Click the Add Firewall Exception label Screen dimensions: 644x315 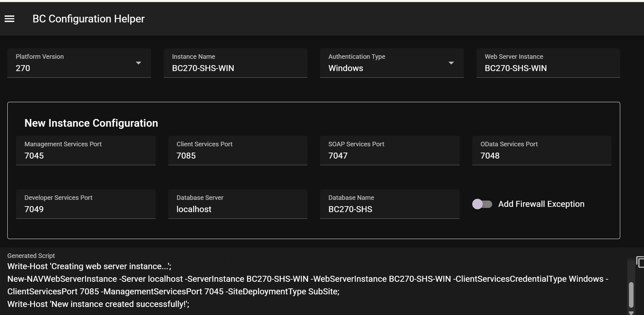(x=541, y=204)
